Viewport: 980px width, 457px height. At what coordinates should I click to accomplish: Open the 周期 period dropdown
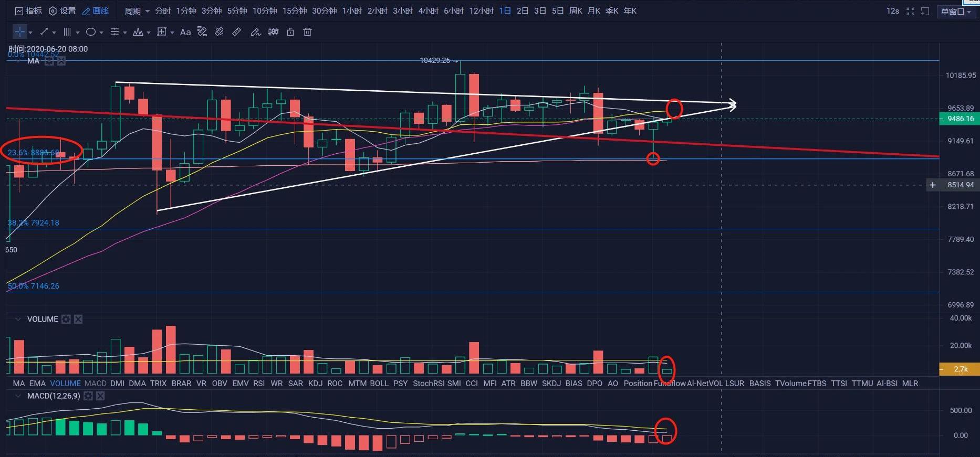tap(137, 11)
